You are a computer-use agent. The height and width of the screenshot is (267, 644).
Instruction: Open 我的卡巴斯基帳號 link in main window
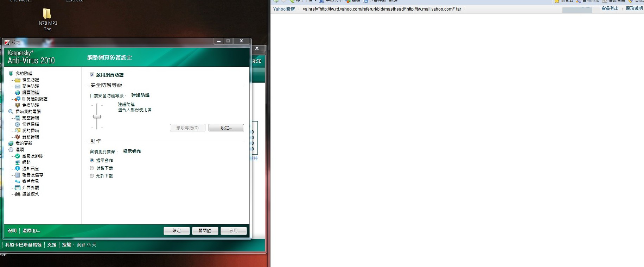pos(23,245)
